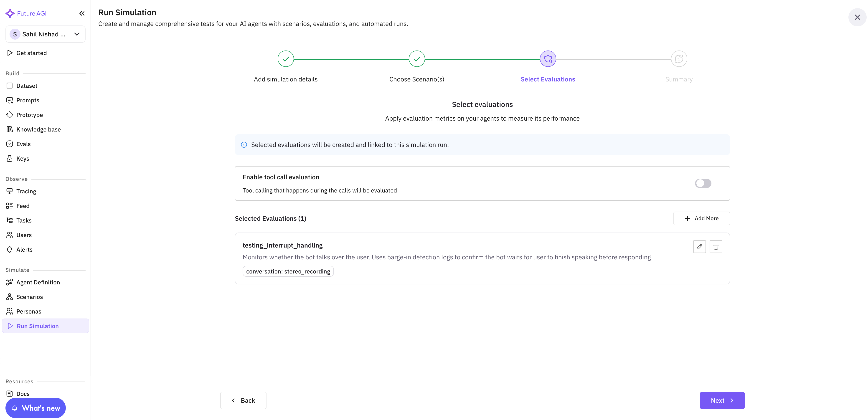Click the conversation: stereo_recording tag
Image resolution: width=868 pixels, height=420 pixels.
tap(288, 271)
